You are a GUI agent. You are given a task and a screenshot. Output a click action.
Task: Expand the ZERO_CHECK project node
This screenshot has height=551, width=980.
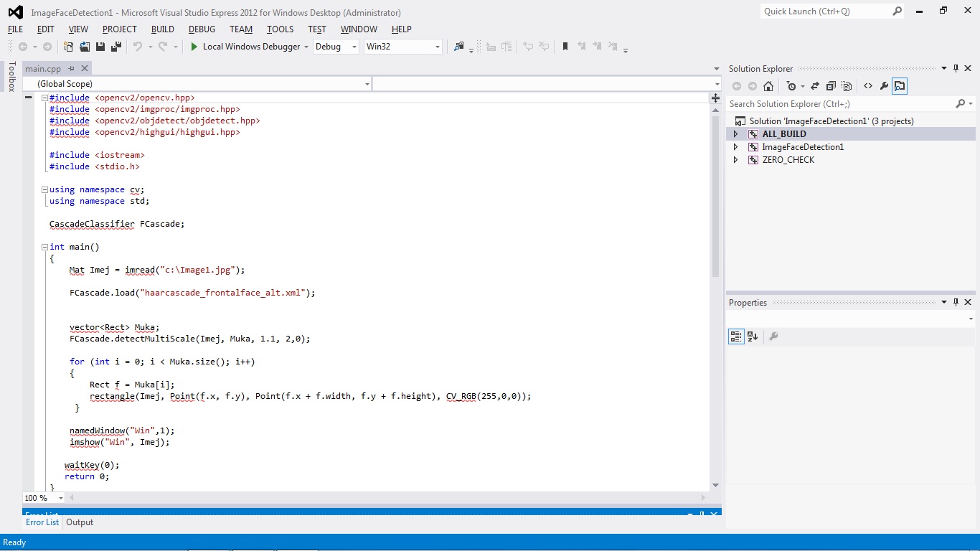click(x=735, y=160)
